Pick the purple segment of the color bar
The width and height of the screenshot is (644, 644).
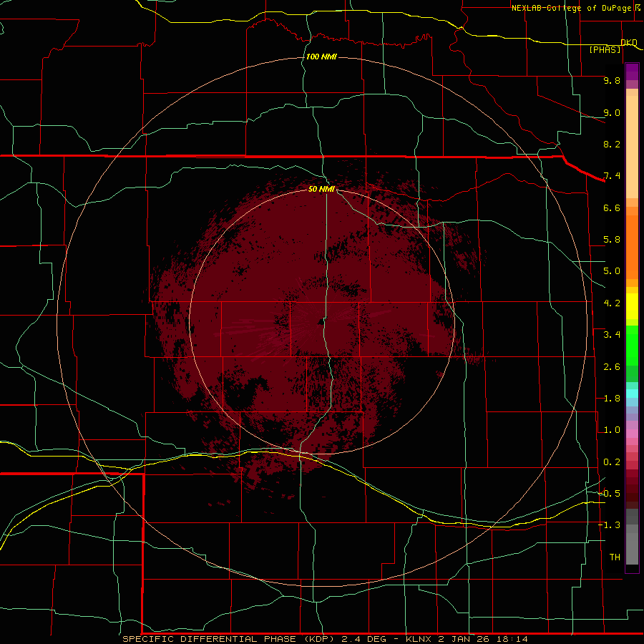pyautogui.click(x=632, y=72)
